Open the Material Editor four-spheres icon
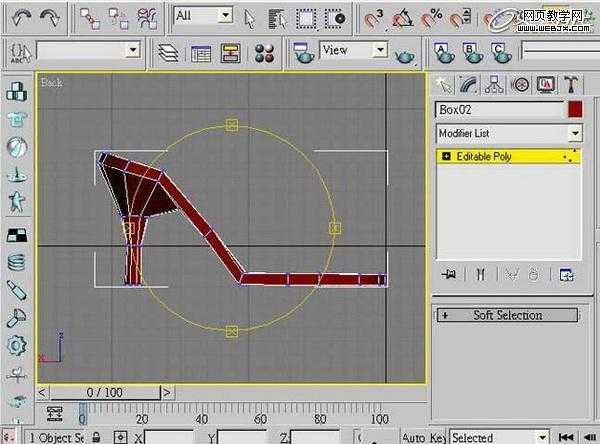Viewport: 600px width, 444px height. click(x=264, y=53)
